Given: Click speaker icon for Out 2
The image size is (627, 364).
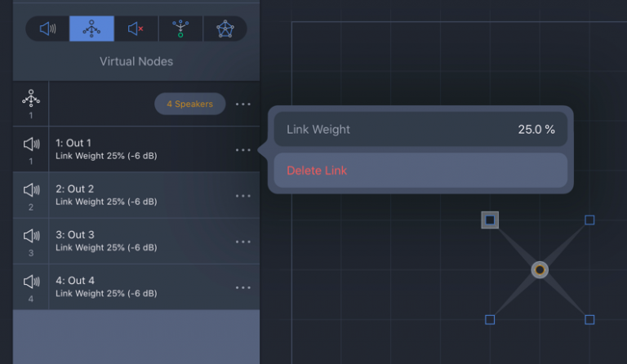Looking at the screenshot, I should pyautogui.click(x=31, y=190).
